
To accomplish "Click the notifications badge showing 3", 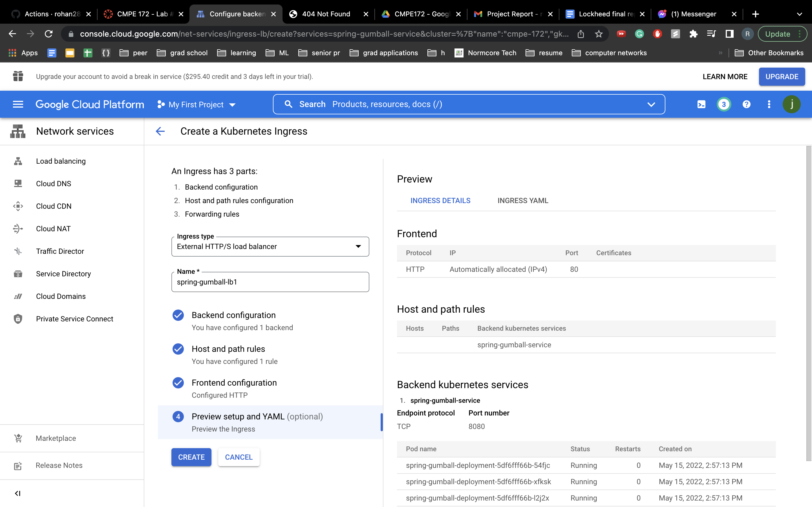I will (724, 104).
